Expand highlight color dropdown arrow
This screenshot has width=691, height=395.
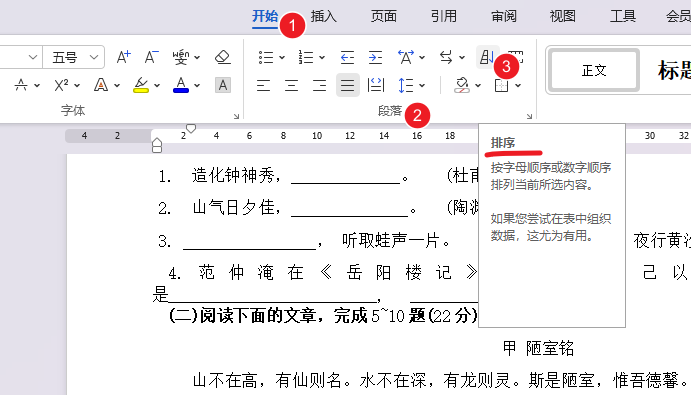(157, 85)
